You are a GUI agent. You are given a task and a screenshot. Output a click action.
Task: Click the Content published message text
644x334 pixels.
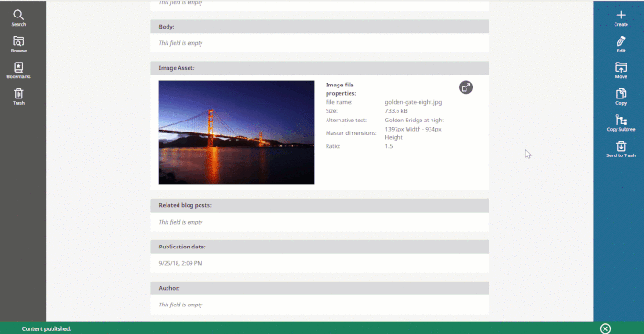(x=46, y=328)
